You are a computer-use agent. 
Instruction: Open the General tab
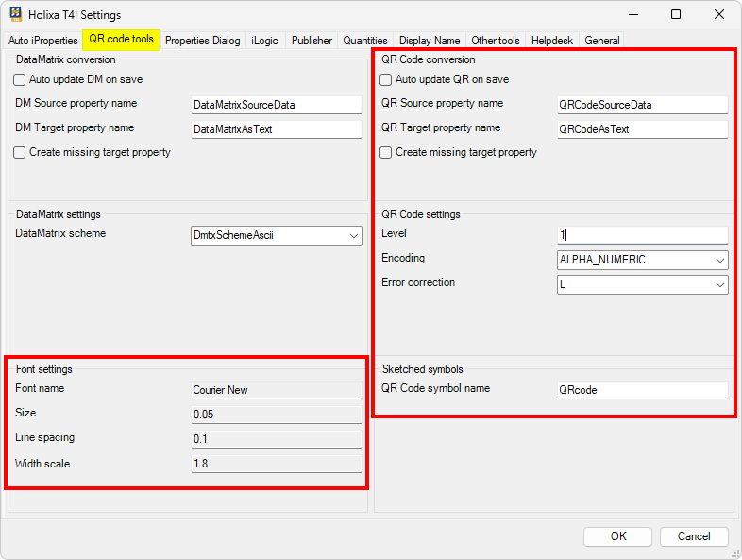(x=602, y=41)
